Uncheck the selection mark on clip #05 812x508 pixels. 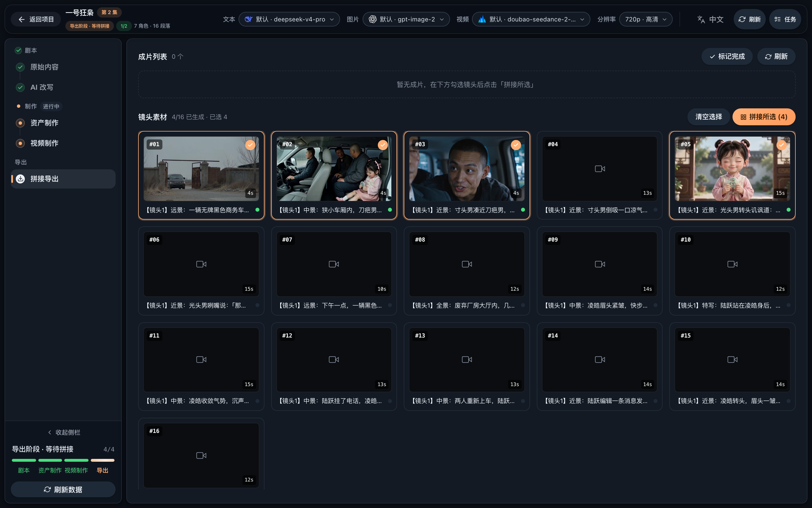coord(782,145)
